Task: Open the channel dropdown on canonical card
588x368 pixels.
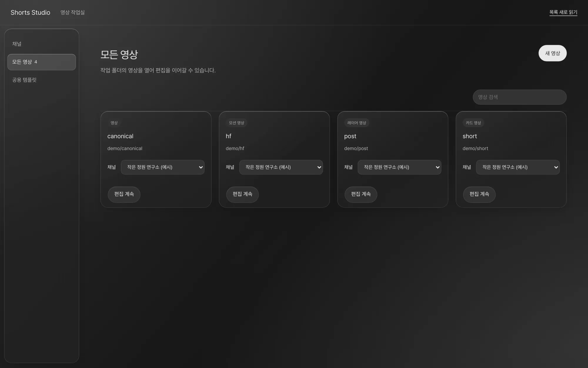Action: 163,167
